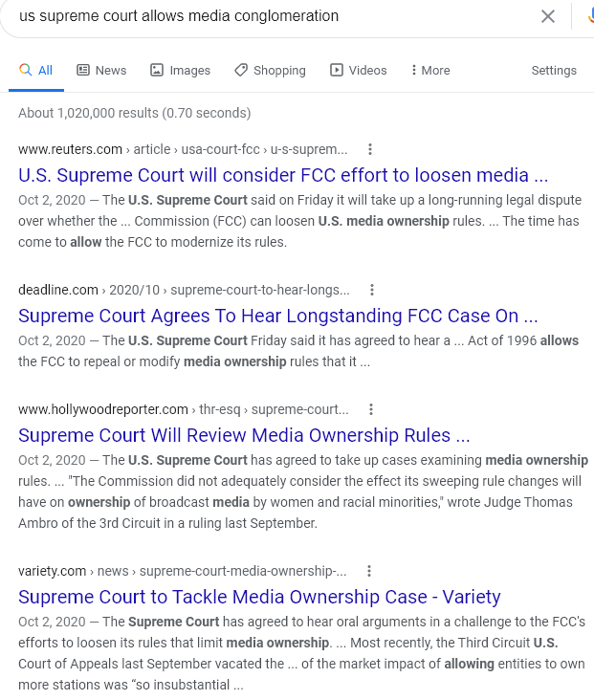The width and height of the screenshot is (594, 700).
Task: Open Variety 'Supreme Court to Tackle Media Ownership'
Action: (x=259, y=597)
